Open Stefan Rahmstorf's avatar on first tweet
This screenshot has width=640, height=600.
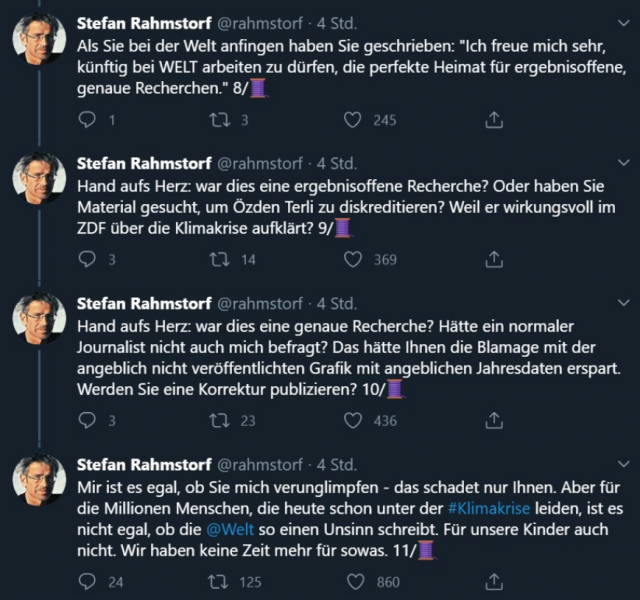[38, 39]
